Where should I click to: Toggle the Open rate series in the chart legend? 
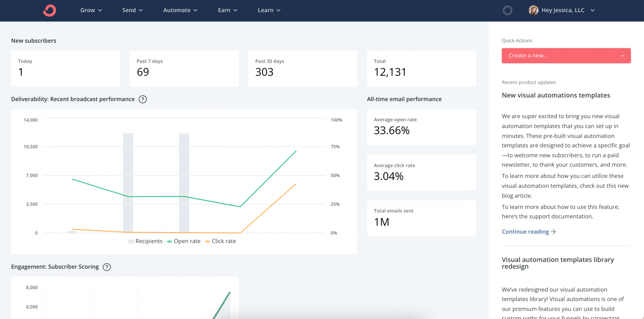pyautogui.click(x=184, y=241)
